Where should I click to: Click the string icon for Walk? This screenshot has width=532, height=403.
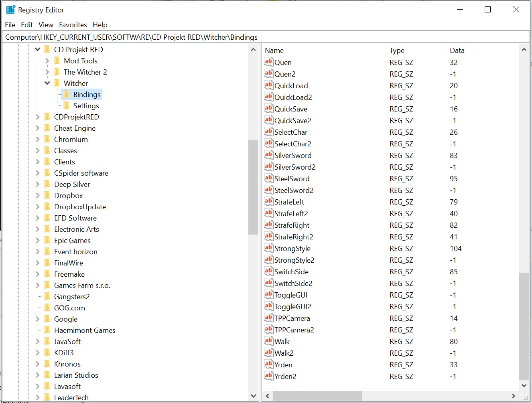pos(268,341)
